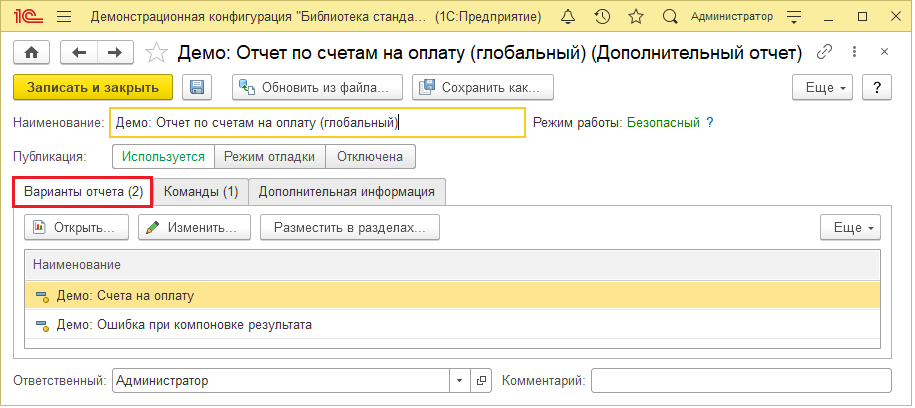This screenshot has width=915, height=408.
Task: Go to the home page
Action: 32,53
